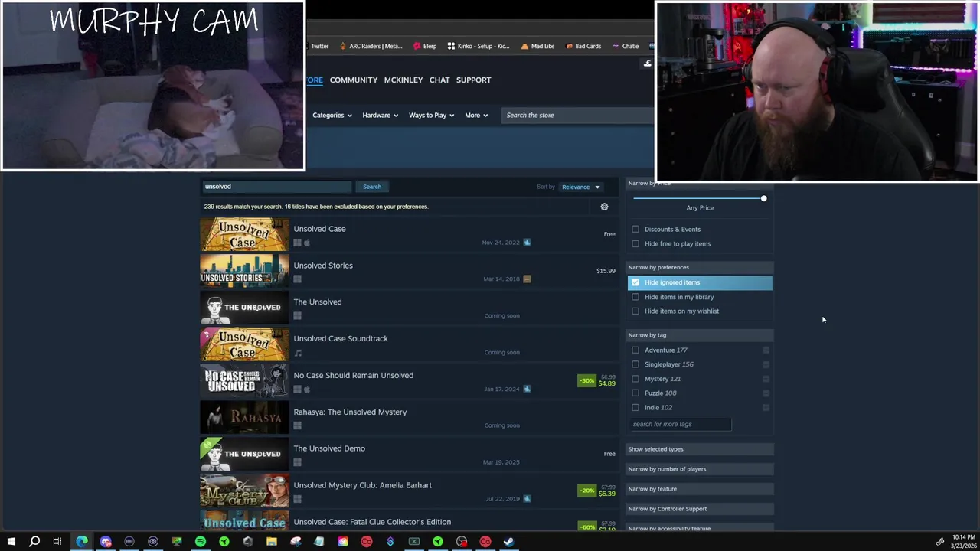Focus the search for more tags field
980x551 pixels.
680,425
